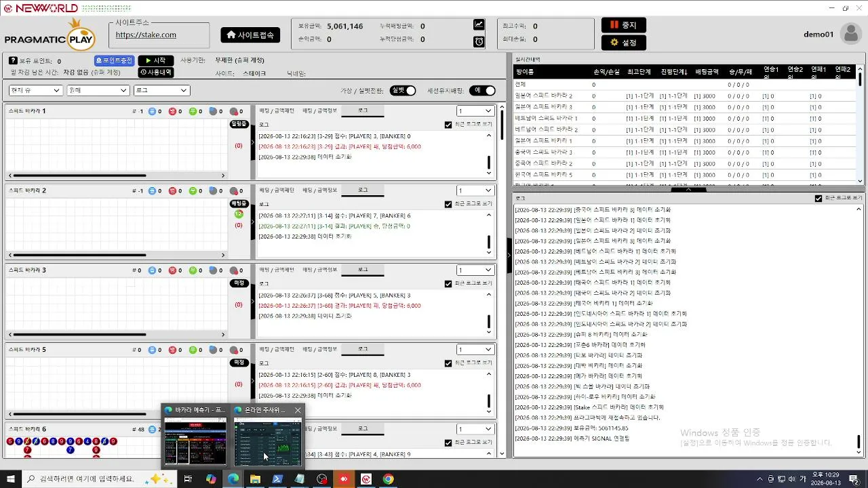The image size is (868, 488).
Task: Toggle the 가상/실벳전환 switch
Action: 402,91
